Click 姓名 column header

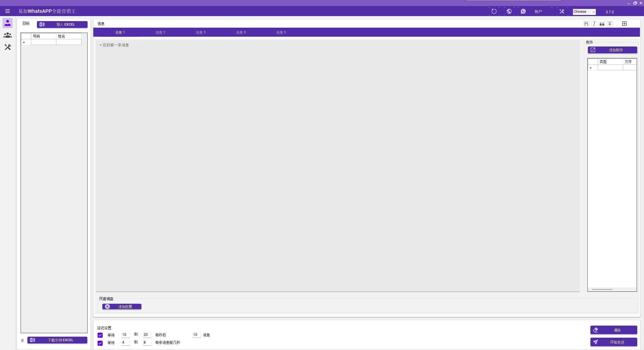coord(69,36)
